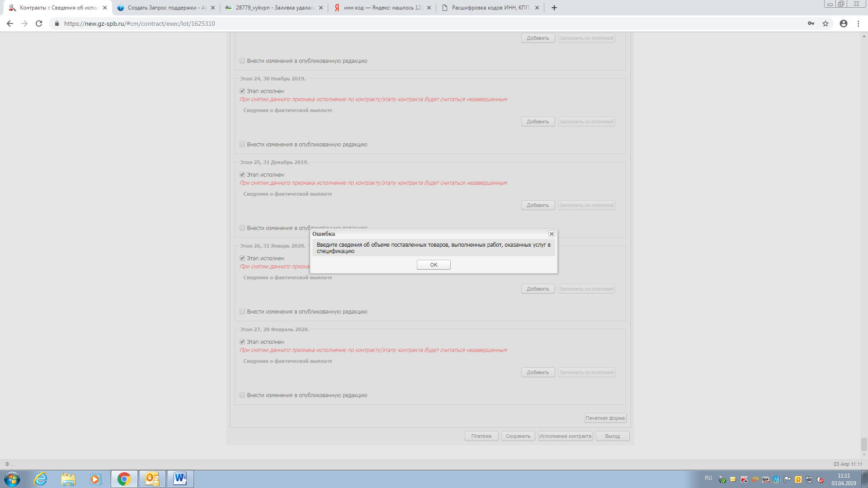Bookmark this page with star icon
868x488 pixels.
[826, 23]
